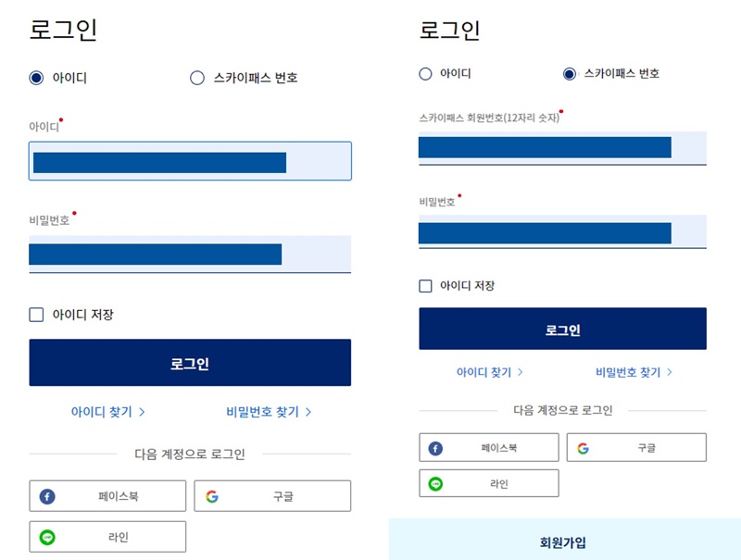Image resolution: width=741 pixels, height=560 pixels.
Task: Switch back to 아이디 login mode
Action: pyautogui.click(x=423, y=74)
